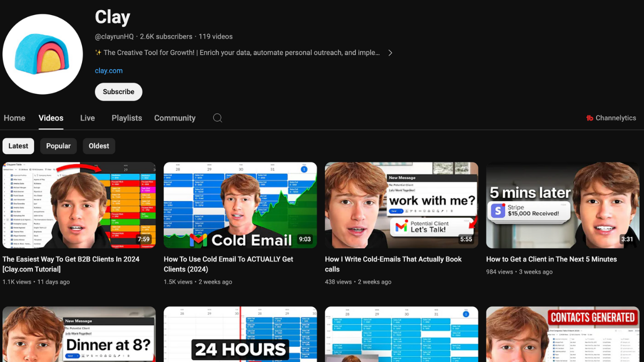
Task: Open the clay.com link
Action: tap(109, 71)
